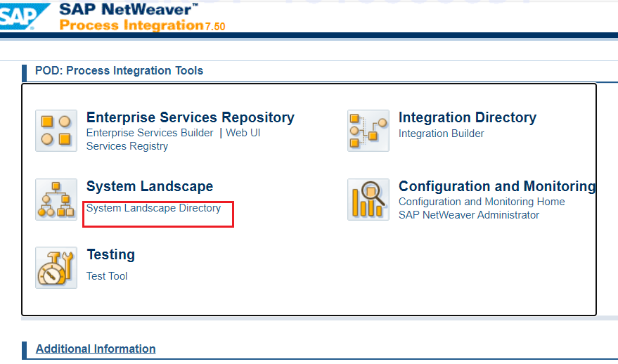This screenshot has height=364, width=618.
Task: Click the Configuration and Monitoring heading
Action: [497, 186]
